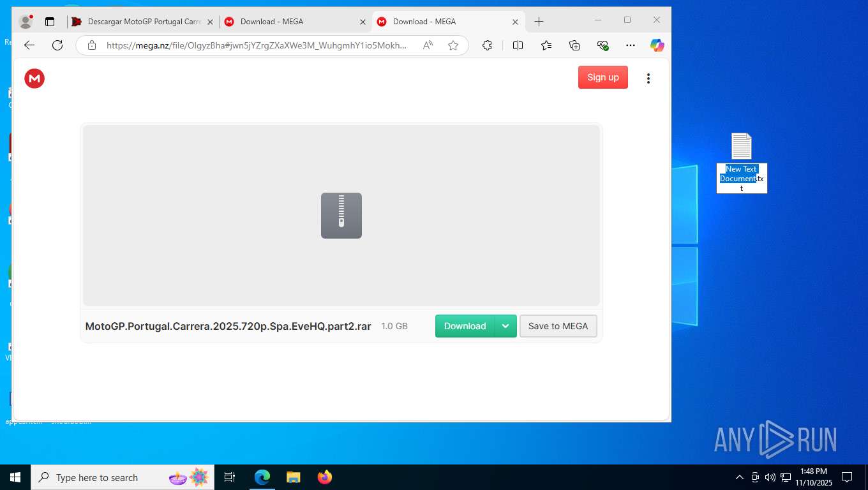Open the Favorites list icon
Image resolution: width=868 pixels, height=490 pixels.
546,45
